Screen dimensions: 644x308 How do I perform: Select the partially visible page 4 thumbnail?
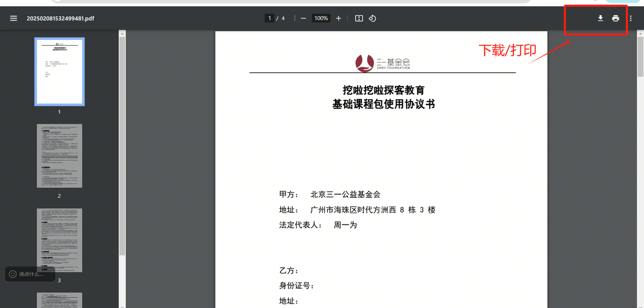(59, 300)
